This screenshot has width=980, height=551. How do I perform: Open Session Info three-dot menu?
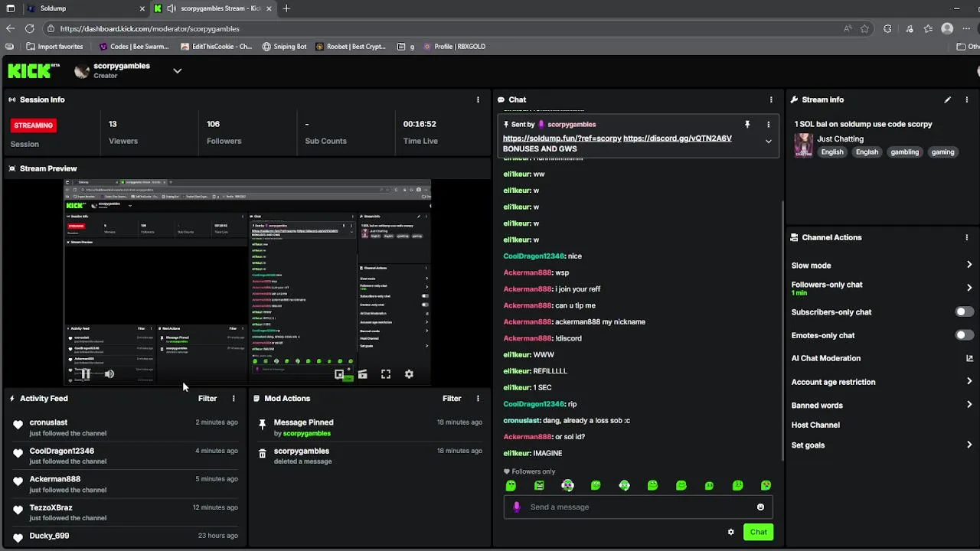(x=478, y=99)
